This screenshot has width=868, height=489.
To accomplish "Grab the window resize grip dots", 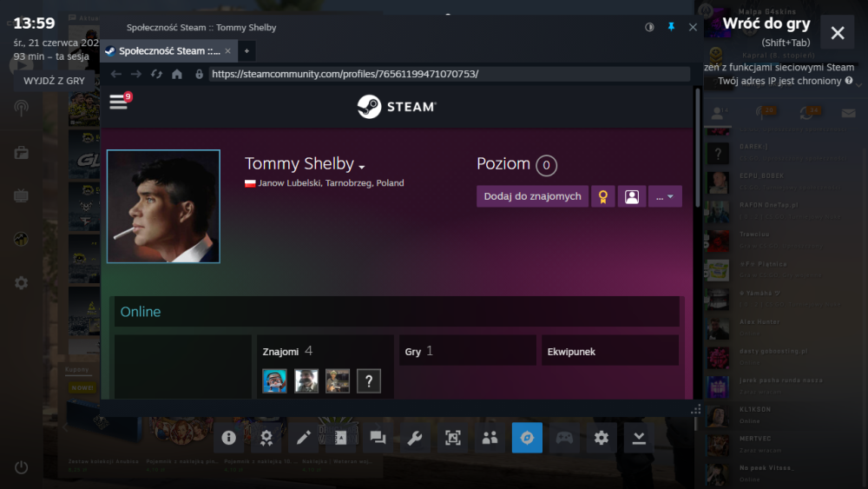I will (696, 409).
